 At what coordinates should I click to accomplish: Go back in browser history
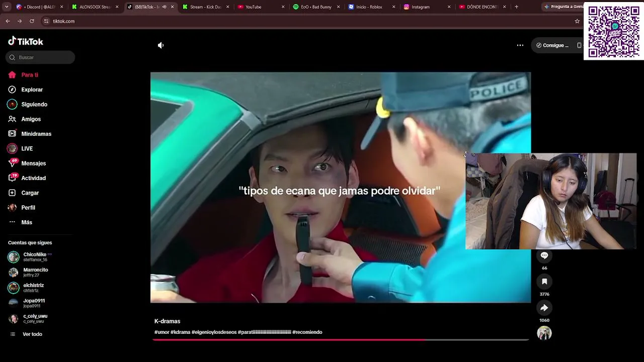(x=8, y=21)
